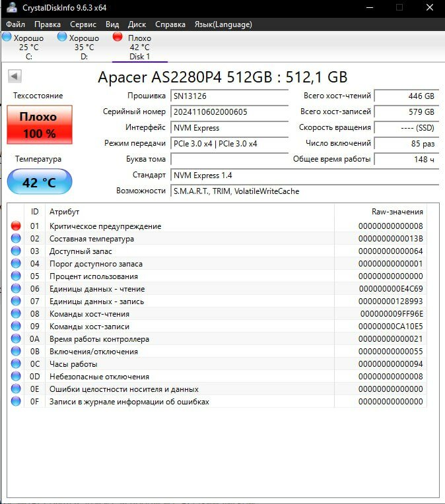Select row Ошибки целостности носителя и данных
This screenshot has height=504, width=445.
coord(217,389)
